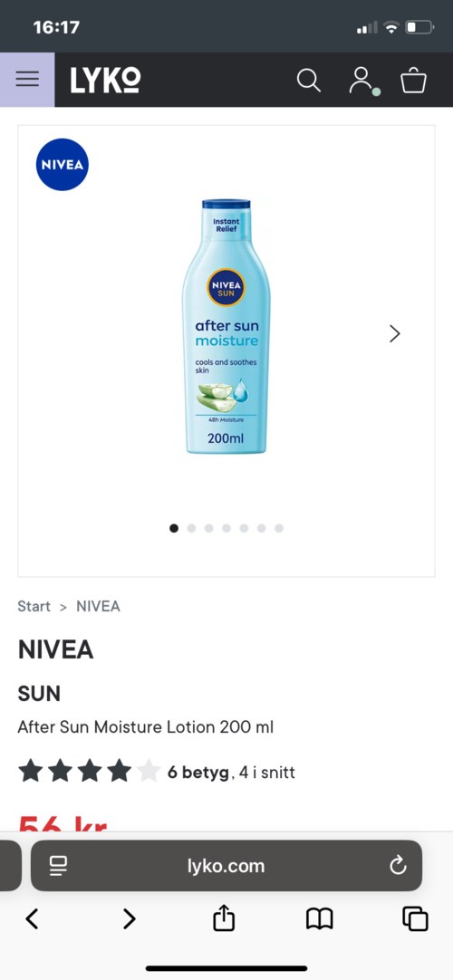453x980 pixels.
Task: Open the shopping basket icon
Action: pos(414,81)
